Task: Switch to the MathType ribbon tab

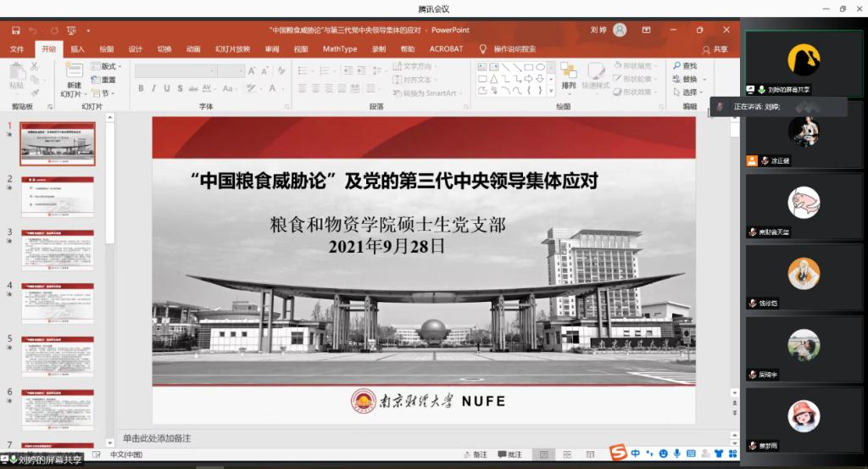Action: 339,49
